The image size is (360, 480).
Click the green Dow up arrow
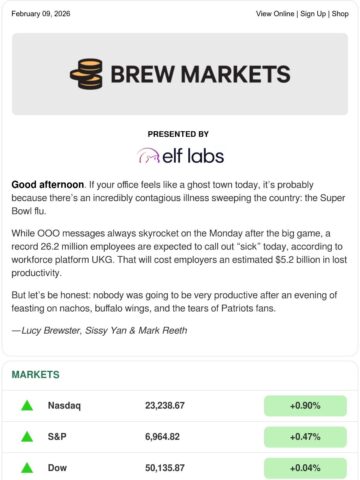27,468
